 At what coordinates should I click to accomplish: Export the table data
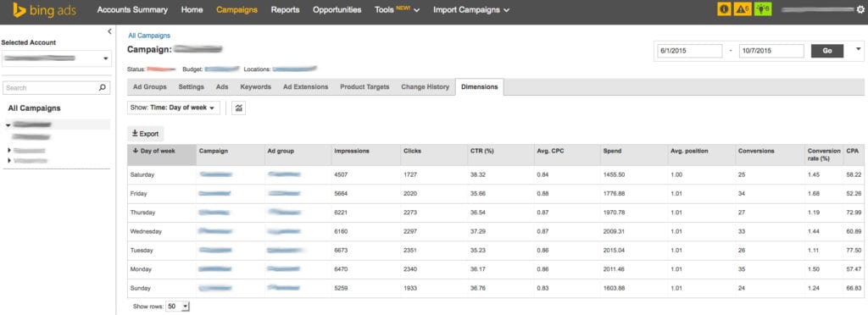point(146,134)
